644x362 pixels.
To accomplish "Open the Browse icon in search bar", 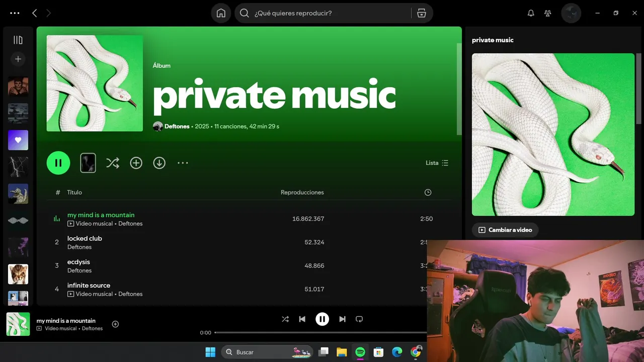I will pos(422,13).
